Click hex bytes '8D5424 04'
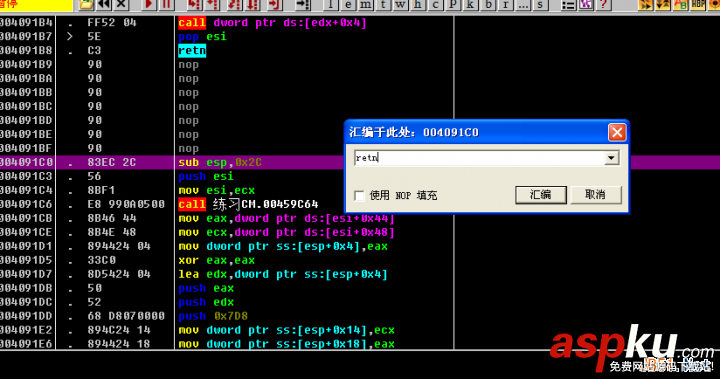The image size is (720, 379). click(x=119, y=274)
